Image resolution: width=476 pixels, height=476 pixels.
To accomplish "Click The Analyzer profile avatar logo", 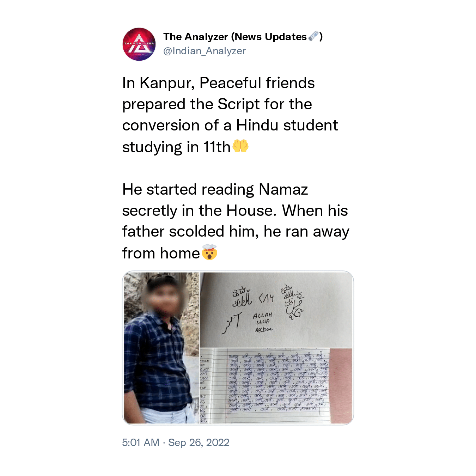I will 139,44.
